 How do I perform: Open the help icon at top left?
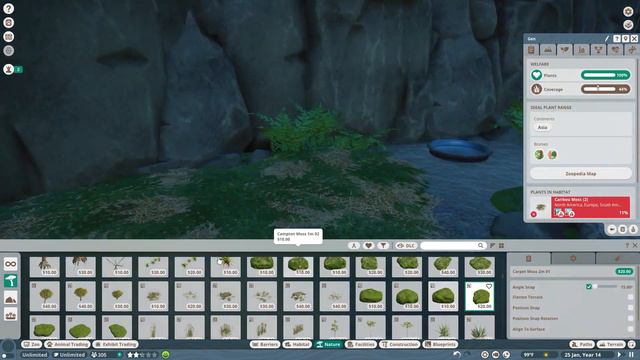pyautogui.click(x=8, y=8)
